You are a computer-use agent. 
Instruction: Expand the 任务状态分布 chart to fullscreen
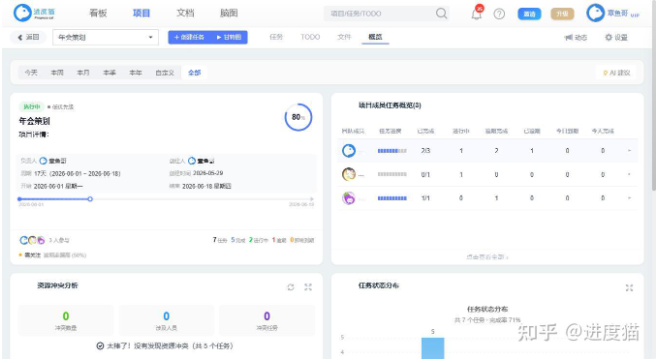coord(629,287)
